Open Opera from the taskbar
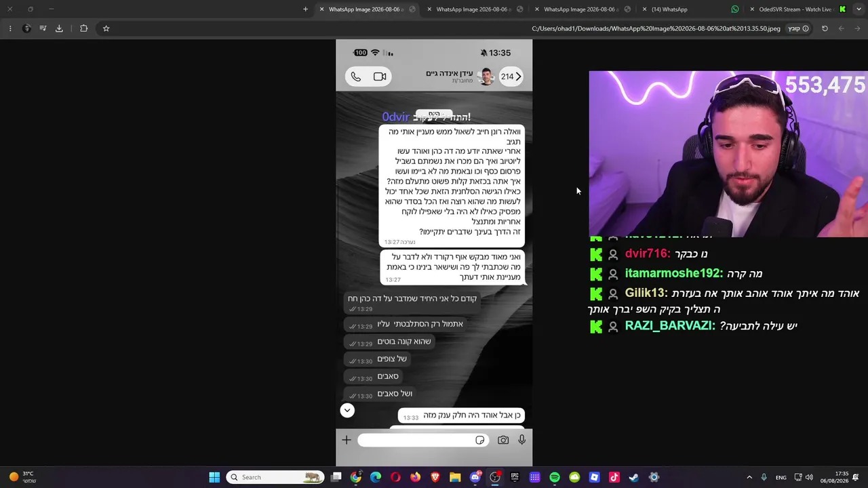This screenshot has height=488, width=868. point(395,477)
